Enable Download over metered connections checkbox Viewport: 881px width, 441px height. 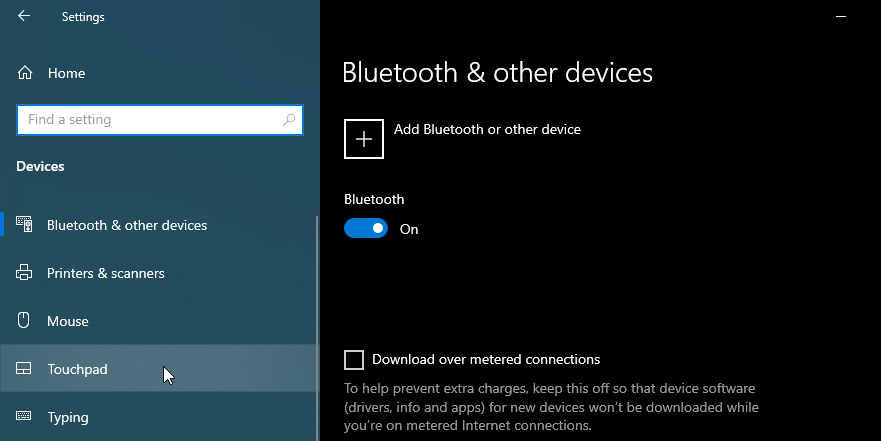point(354,360)
